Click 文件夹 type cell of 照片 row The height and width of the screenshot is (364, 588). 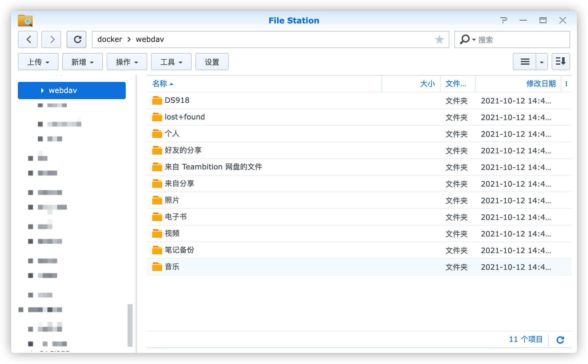click(456, 200)
